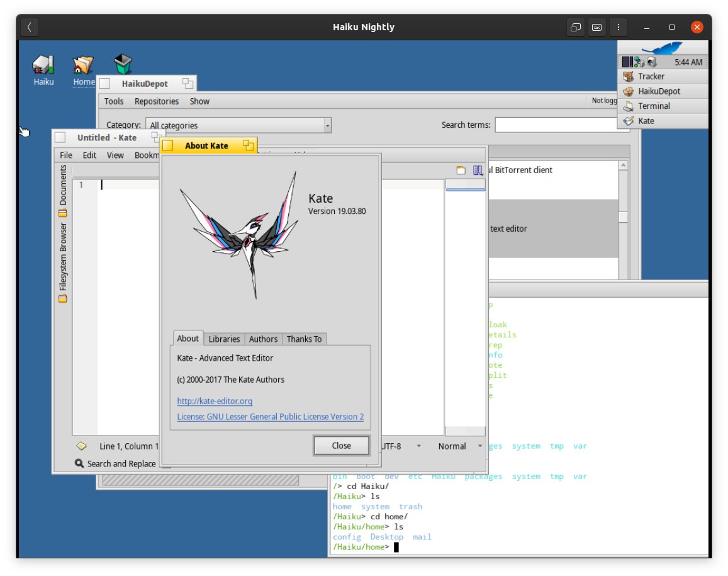Screen dimensions: 728x576
Task: Open the three-dot menu in Haiku Nightly titlebar
Action: [x=619, y=27]
